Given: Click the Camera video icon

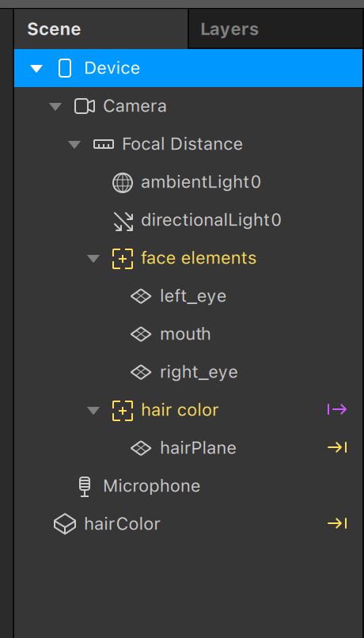Looking at the screenshot, I should click(x=84, y=106).
